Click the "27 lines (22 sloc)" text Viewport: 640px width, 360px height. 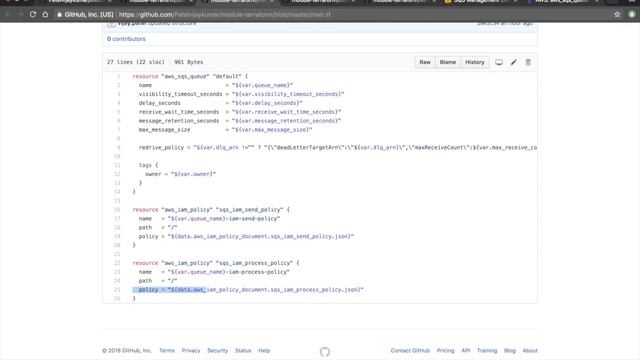[136, 62]
